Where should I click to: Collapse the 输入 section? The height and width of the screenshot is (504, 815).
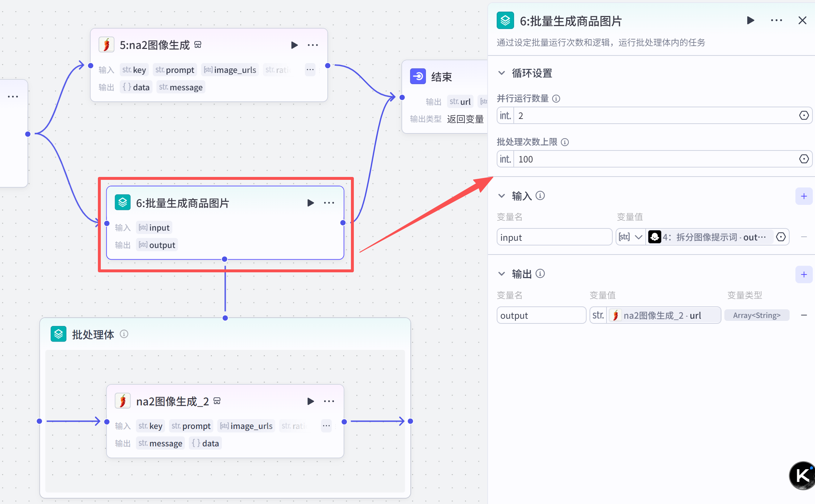pos(502,196)
